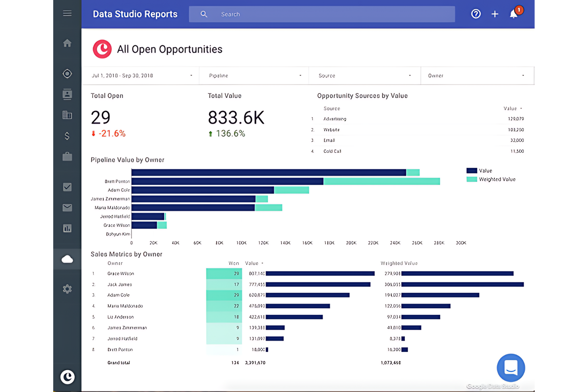The image size is (588, 392).
Task: Open the bar chart reports icon
Action: [67, 228]
